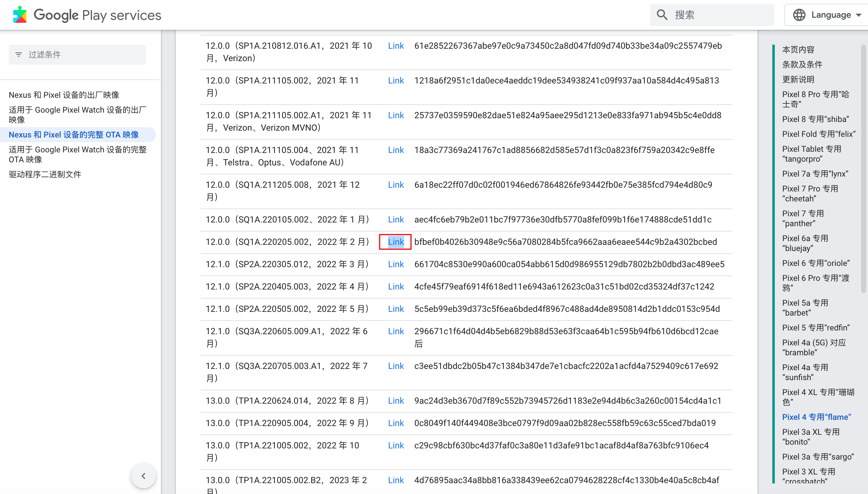Click Link for TP1A.220624.014 August 2022
The width and height of the screenshot is (868, 494).
click(395, 401)
